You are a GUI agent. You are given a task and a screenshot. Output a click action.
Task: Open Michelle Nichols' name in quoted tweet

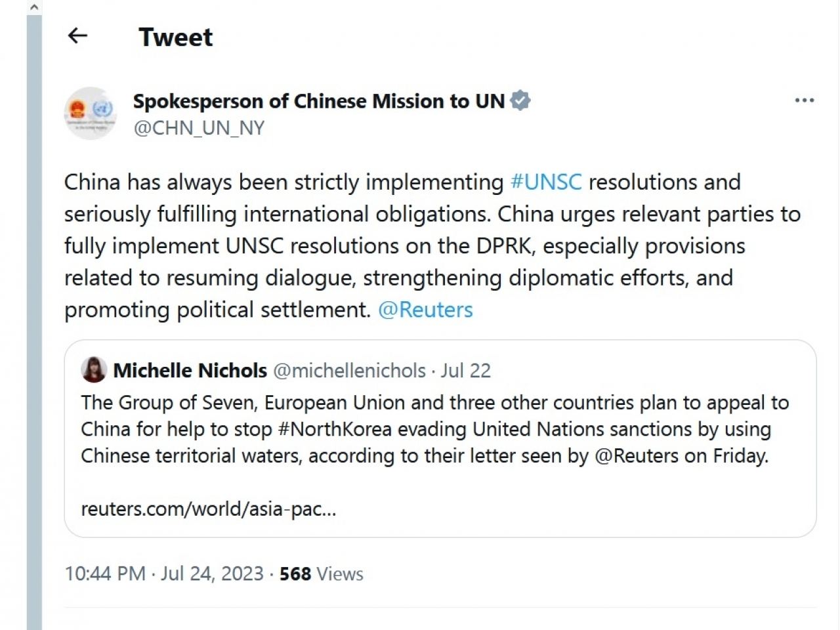click(190, 371)
